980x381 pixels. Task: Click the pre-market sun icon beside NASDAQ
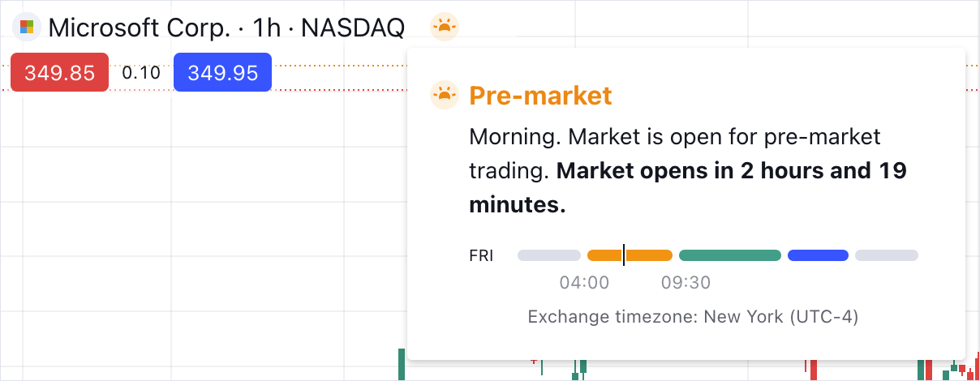(444, 28)
